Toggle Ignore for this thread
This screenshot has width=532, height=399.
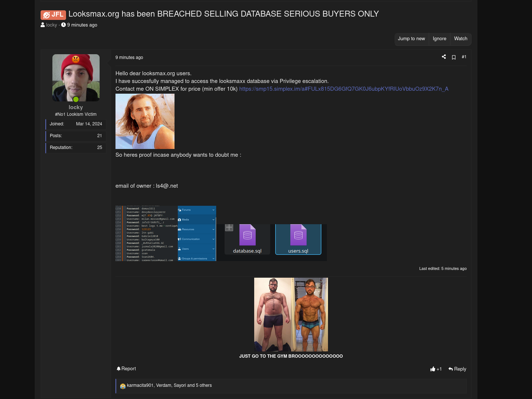(x=439, y=39)
